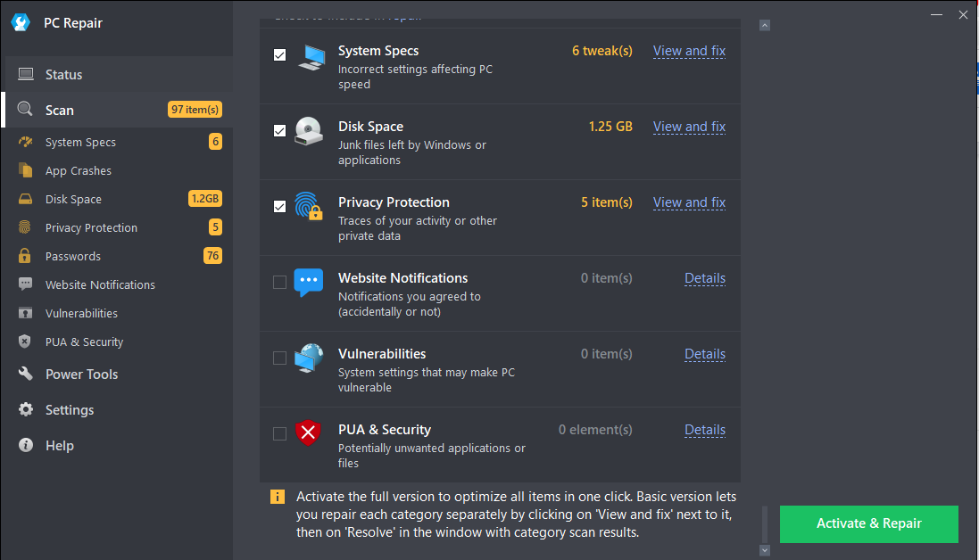Click the scrollbar up arrow
Image resolution: width=979 pixels, height=560 pixels.
765,26
